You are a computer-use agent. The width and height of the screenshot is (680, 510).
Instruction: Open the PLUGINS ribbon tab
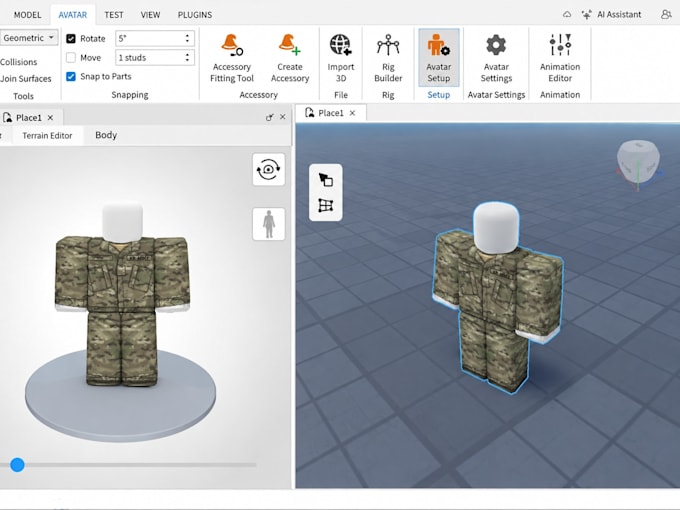tap(195, 15)
